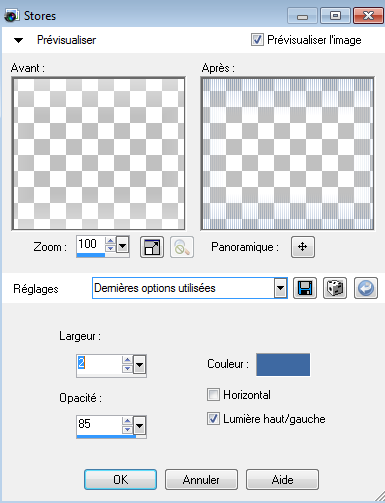The height and width of the screenshot is (503, 385).
Task: Toggle the Lumière haut/gauche checkbox
Action: 213,419
